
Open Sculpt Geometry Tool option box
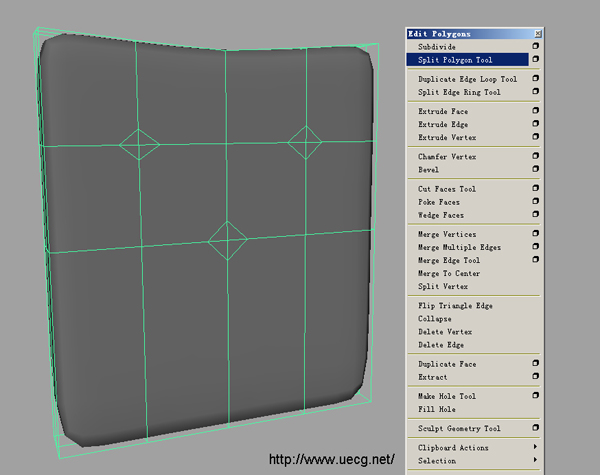(535, 428)
